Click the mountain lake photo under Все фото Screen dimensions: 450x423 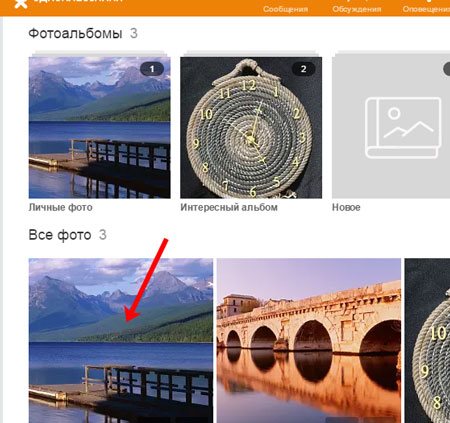pos(121,341)
